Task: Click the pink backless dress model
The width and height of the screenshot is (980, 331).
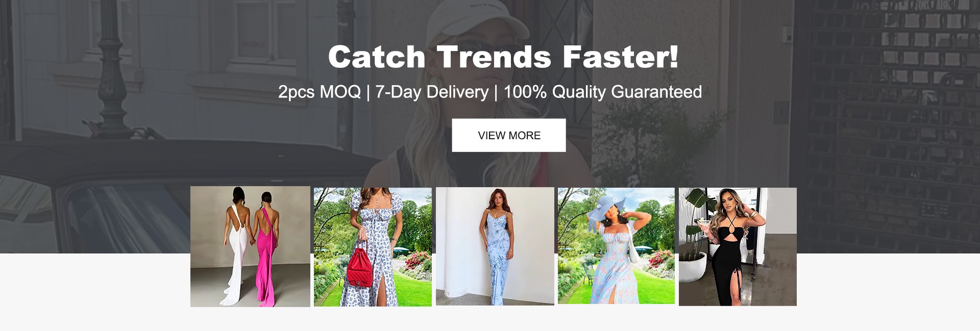Action: pos(266,249)
